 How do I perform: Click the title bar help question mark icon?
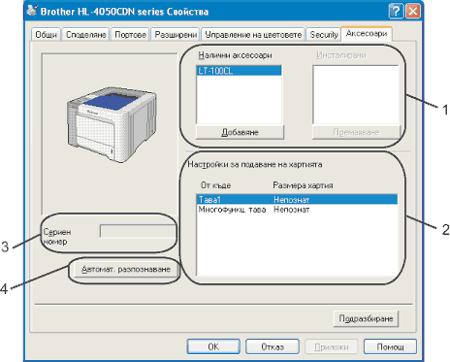click(x=396, y=12)
